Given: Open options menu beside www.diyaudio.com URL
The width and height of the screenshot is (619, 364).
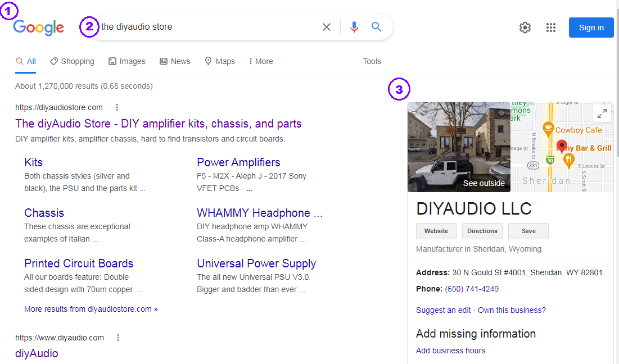Looking at the screenshot, I should 118,338.
